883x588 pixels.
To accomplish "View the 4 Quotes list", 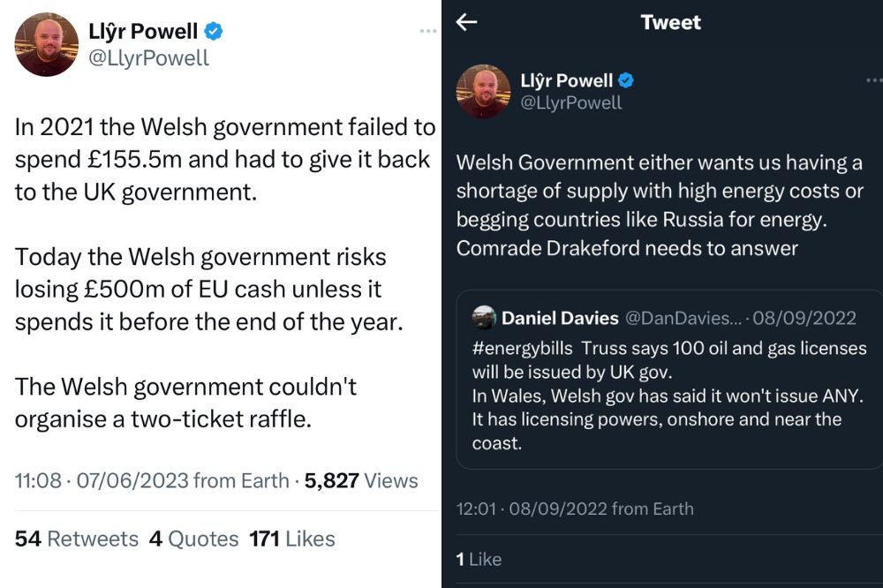I will point(193,539).
